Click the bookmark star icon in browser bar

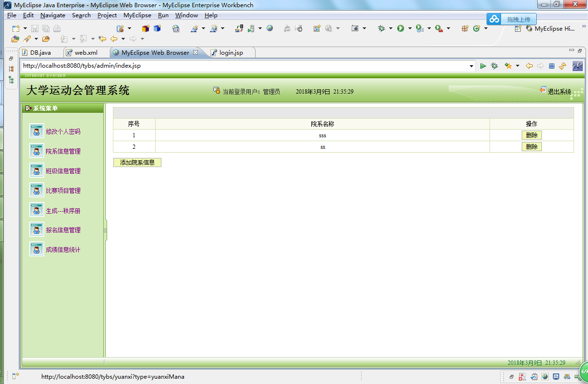(x=508, y=66)
